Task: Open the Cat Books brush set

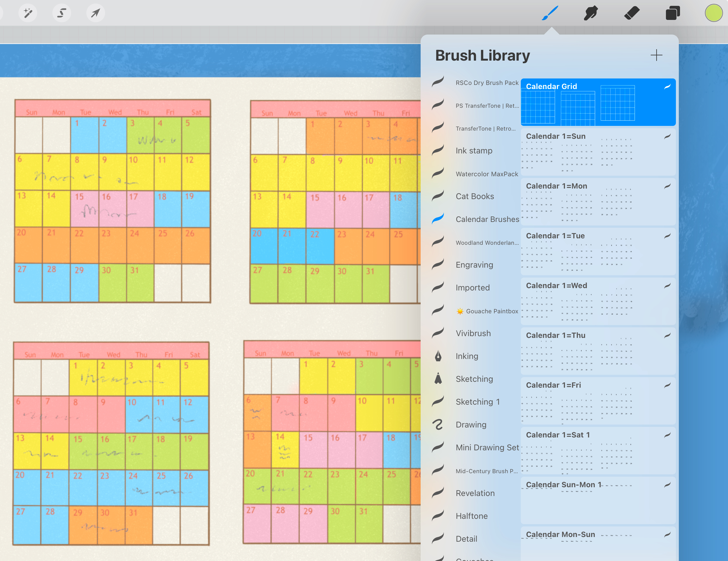Action: coord(475,196)
